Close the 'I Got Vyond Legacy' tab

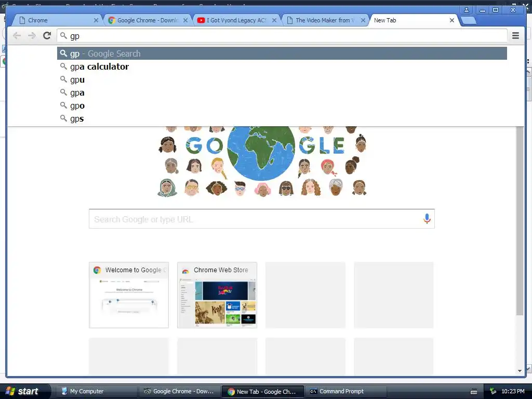click(274, 20)
